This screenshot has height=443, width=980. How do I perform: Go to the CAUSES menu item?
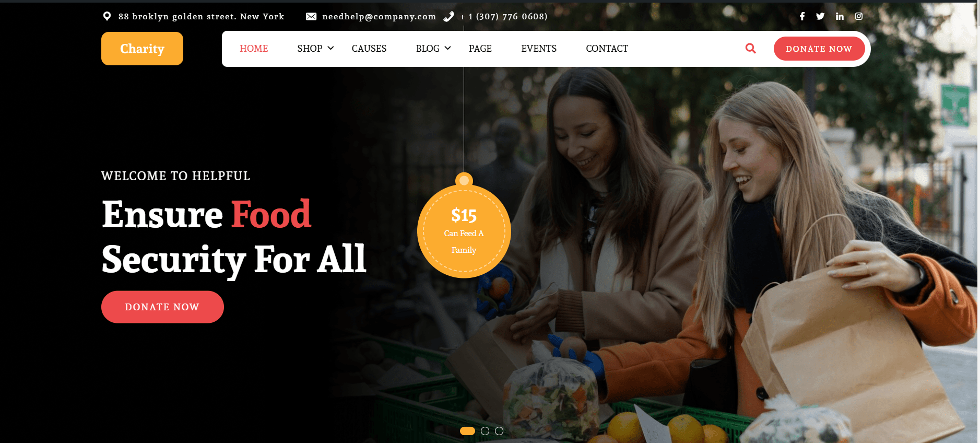[369, 49]
